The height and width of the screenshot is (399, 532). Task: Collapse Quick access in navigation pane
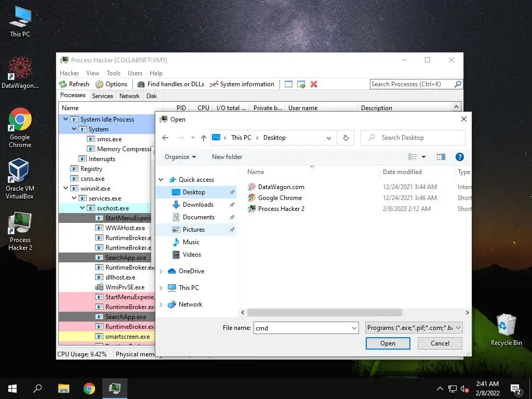point(161,179)
